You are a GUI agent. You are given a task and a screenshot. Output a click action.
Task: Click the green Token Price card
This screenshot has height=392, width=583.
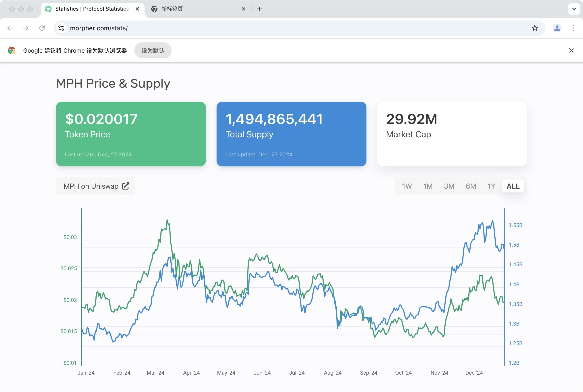click(131, 134)
